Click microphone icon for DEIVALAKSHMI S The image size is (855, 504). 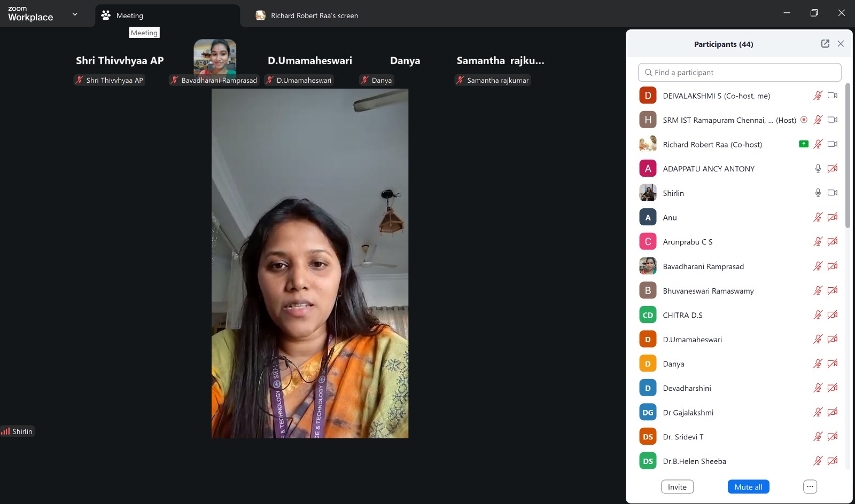818,96
